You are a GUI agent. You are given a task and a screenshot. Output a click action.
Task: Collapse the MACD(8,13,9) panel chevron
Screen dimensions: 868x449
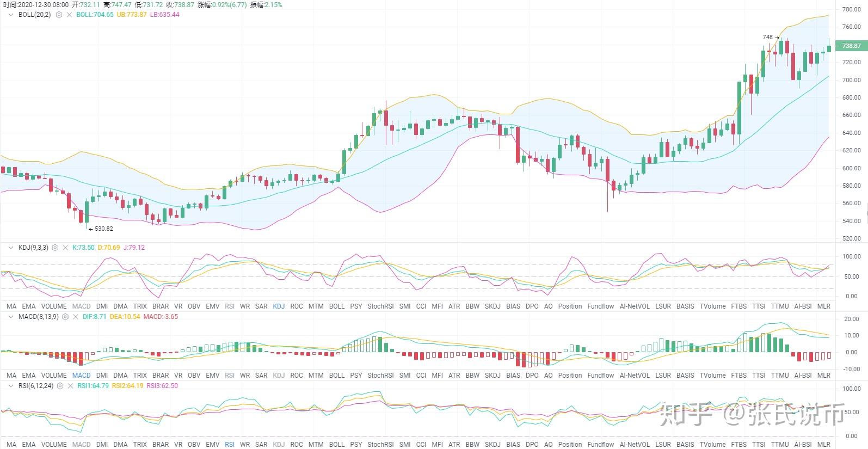pos(10,317)
